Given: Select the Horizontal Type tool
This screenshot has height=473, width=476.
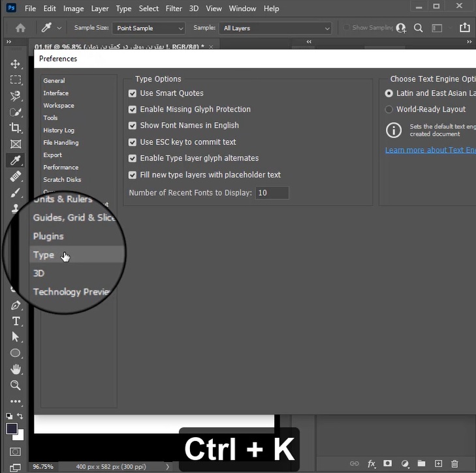Looking at the screenshot, I should 16,321.
